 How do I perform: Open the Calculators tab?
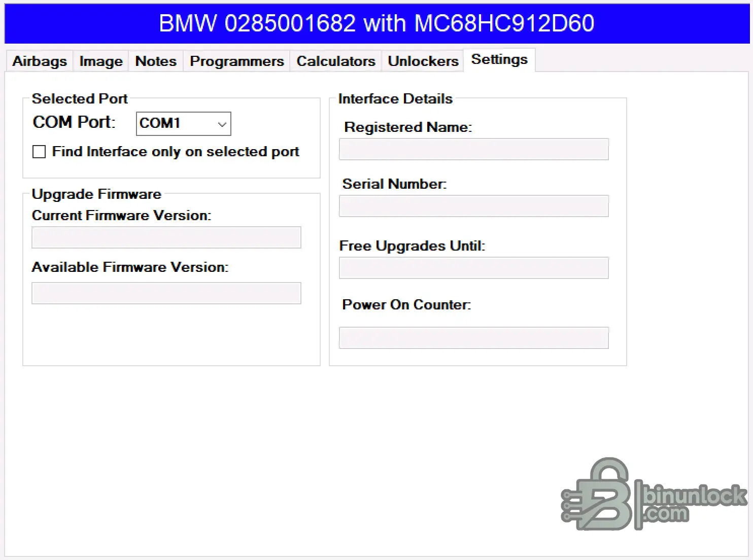336,61
